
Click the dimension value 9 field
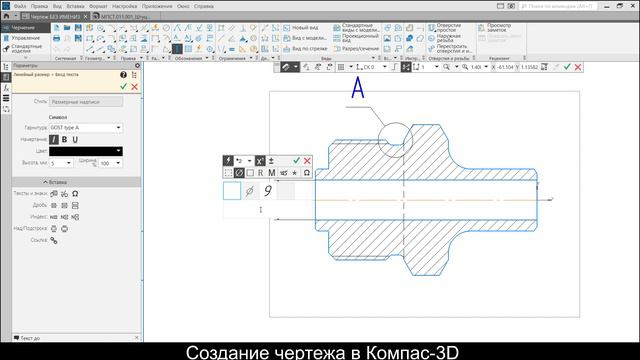click(x=268, y=191)
